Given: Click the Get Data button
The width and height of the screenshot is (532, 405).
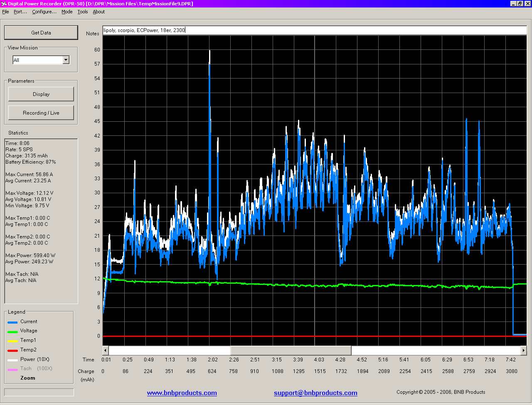Looking at the screenshot, I should 41,32.
